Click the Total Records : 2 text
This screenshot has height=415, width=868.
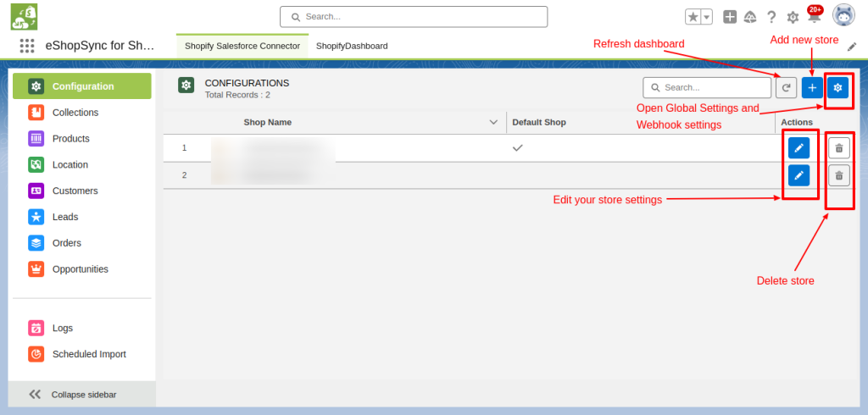tap(237, 95)
